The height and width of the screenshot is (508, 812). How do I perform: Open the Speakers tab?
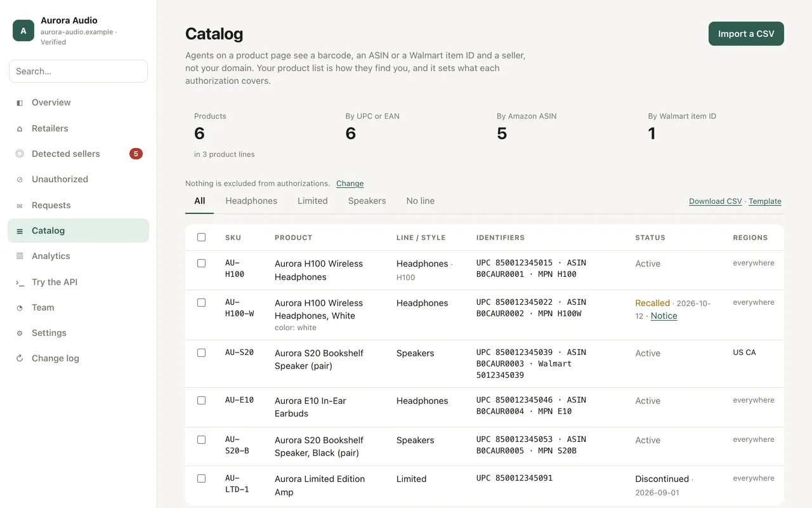[x=367, y=201]
